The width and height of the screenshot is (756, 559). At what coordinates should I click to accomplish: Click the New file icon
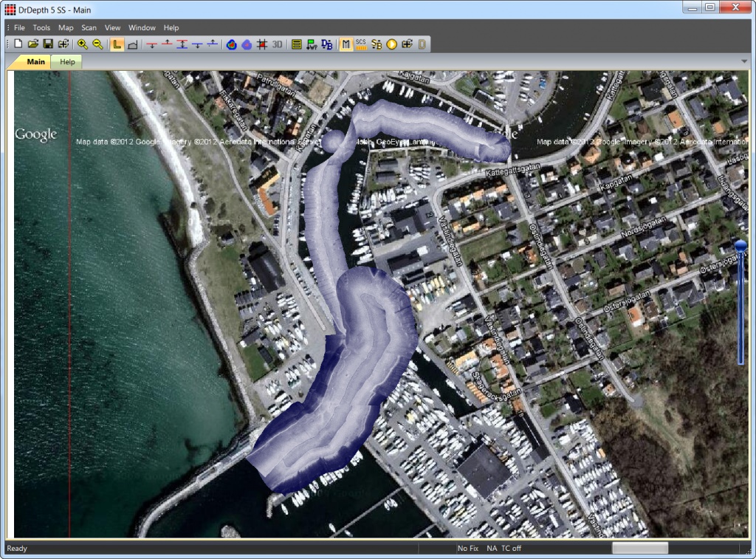[18, 44]
